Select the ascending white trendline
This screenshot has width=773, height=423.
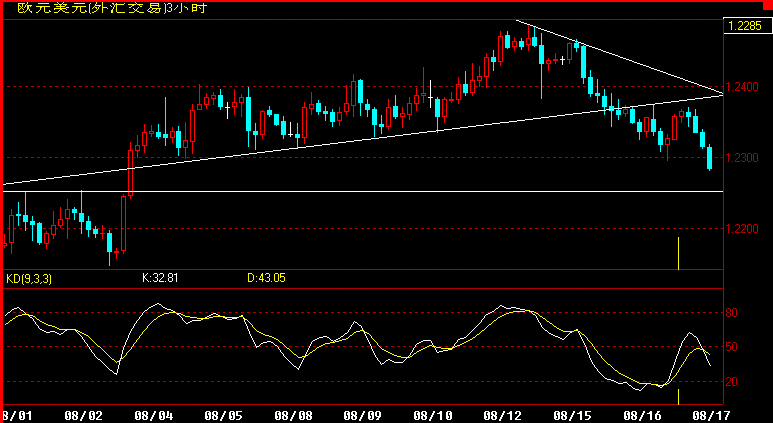point(363,140)
